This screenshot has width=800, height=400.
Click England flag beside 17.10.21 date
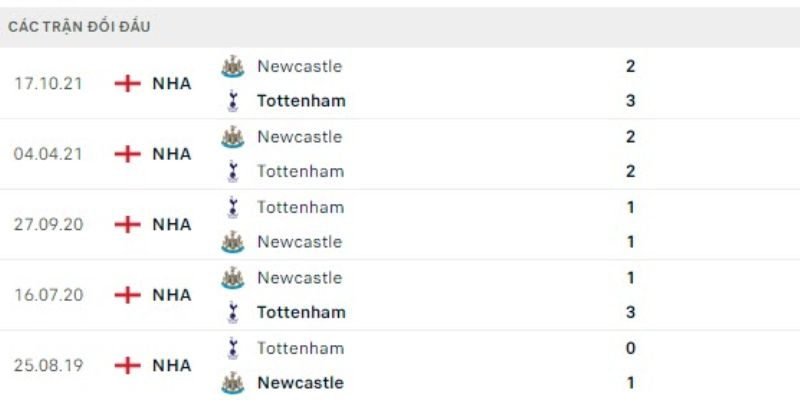(127, 84)
